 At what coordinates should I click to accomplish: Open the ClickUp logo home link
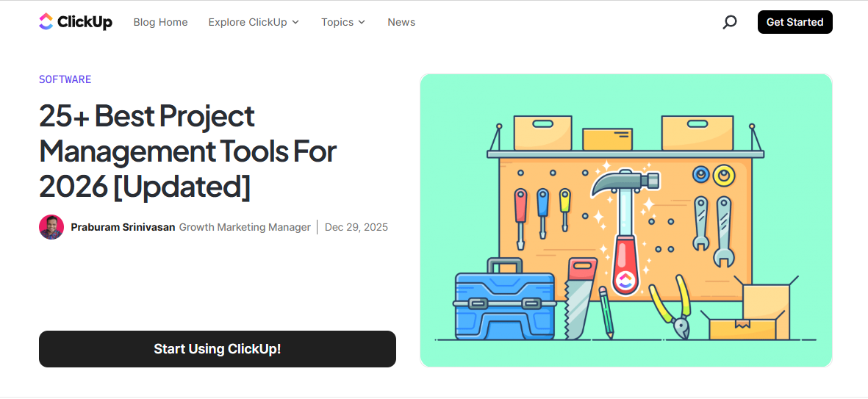click(x=76, y=22)
